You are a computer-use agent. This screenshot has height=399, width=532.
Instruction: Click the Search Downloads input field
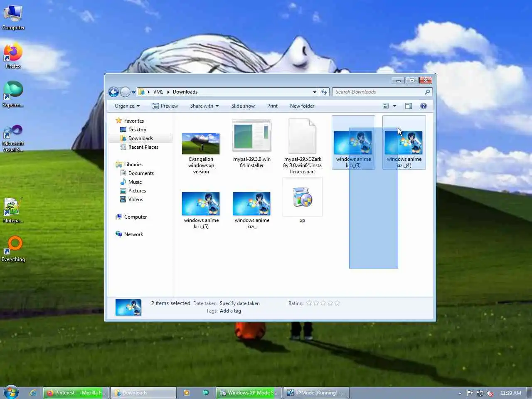[378, 92]
